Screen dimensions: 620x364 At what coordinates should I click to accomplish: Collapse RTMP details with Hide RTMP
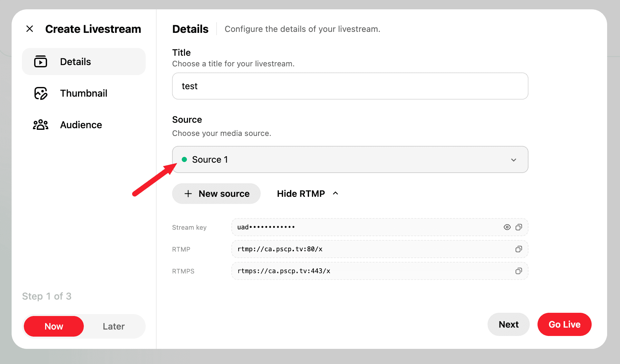coord(308,194)
